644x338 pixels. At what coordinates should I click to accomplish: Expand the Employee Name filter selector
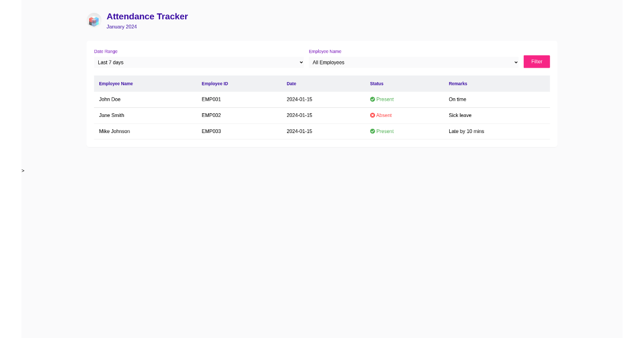coord(414,62)
